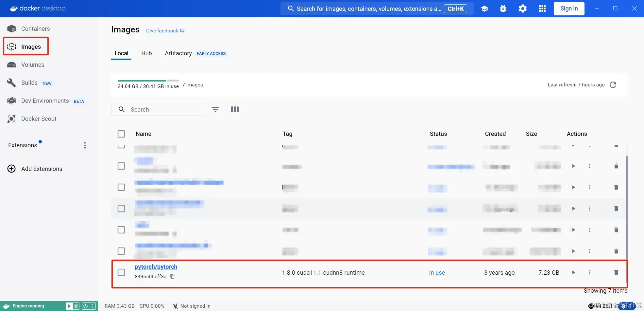Open the Extensions three-dot menu
Screen dimensions: 644x311
85,145
